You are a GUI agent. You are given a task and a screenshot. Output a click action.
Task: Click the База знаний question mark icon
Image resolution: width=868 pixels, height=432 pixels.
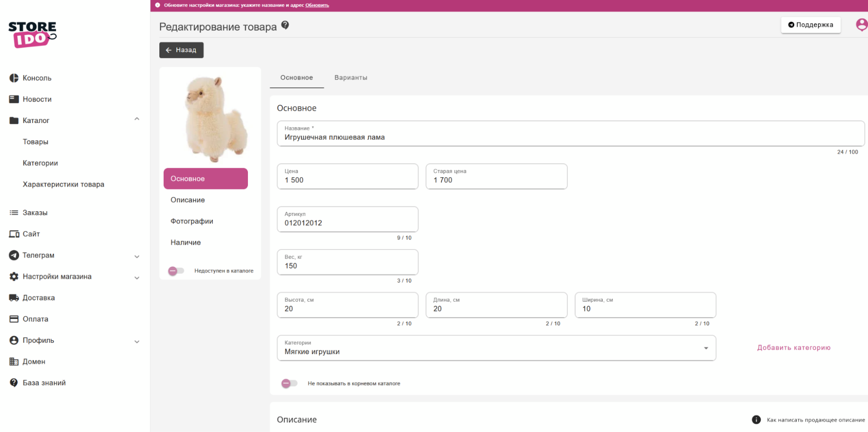14,383
